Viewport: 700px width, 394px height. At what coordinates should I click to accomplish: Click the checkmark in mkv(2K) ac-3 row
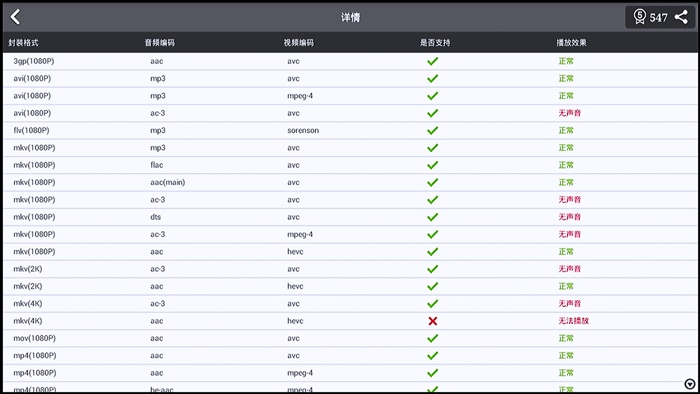click(x=433, y=269)
